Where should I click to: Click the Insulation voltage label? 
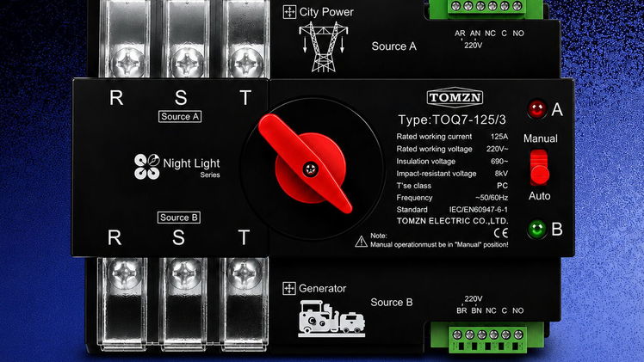point(426,161)
